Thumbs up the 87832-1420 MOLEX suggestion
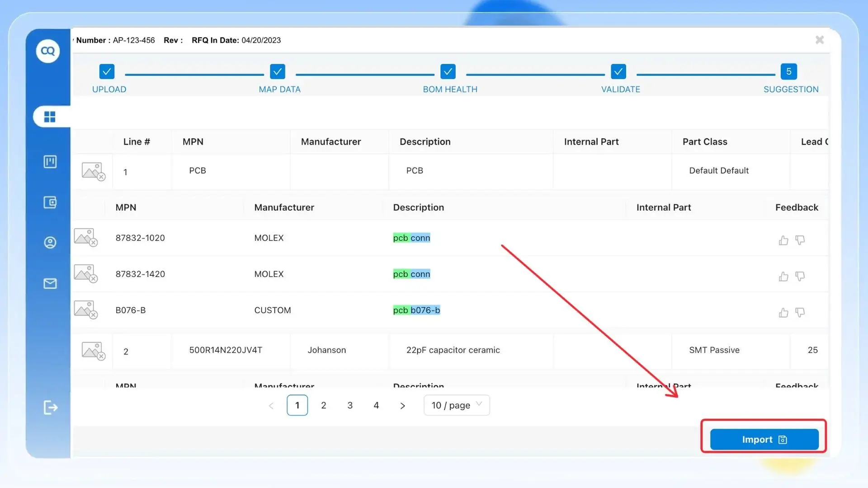Viewport: 868px width, 488px height. [x=783, y=277]
